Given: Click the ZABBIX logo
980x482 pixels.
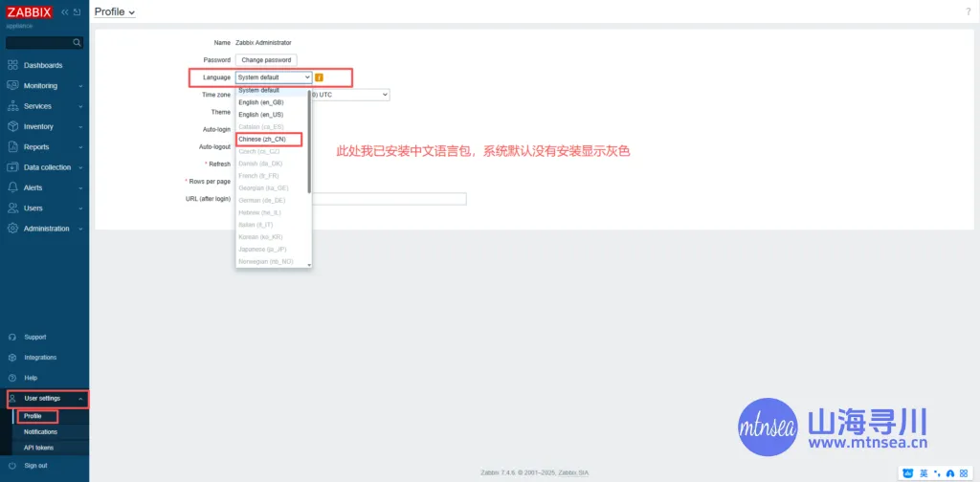Looking at the screenshot, I should tap(29, 11).
